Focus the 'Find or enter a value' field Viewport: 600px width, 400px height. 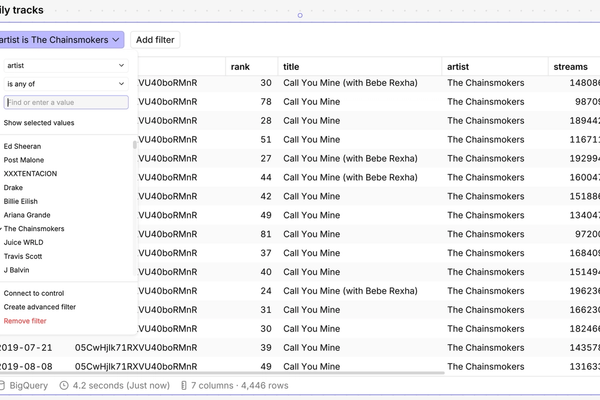[66, 102]
